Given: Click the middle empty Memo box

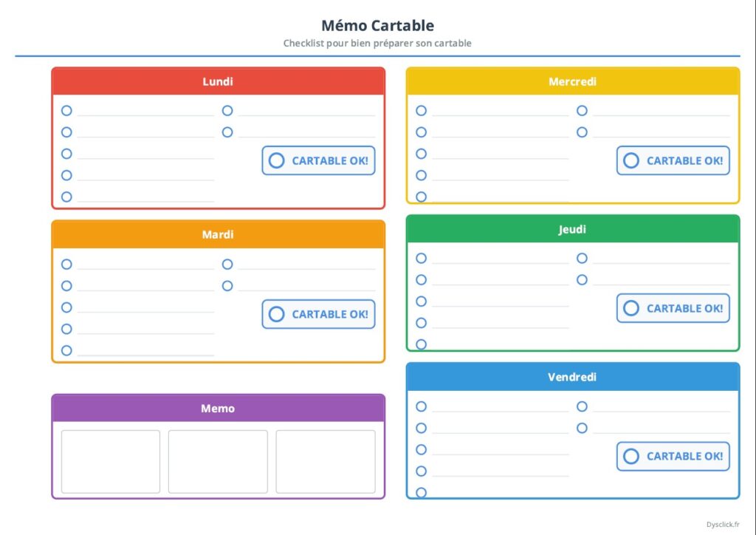Looking at the screenshot, I should tap(218, 462).
